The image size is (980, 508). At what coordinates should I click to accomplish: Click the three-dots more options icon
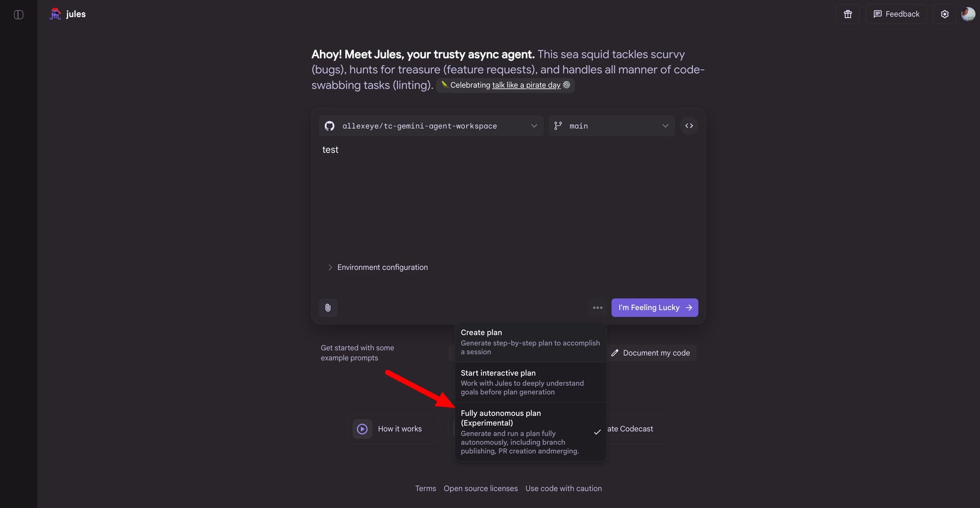(598, 308)
